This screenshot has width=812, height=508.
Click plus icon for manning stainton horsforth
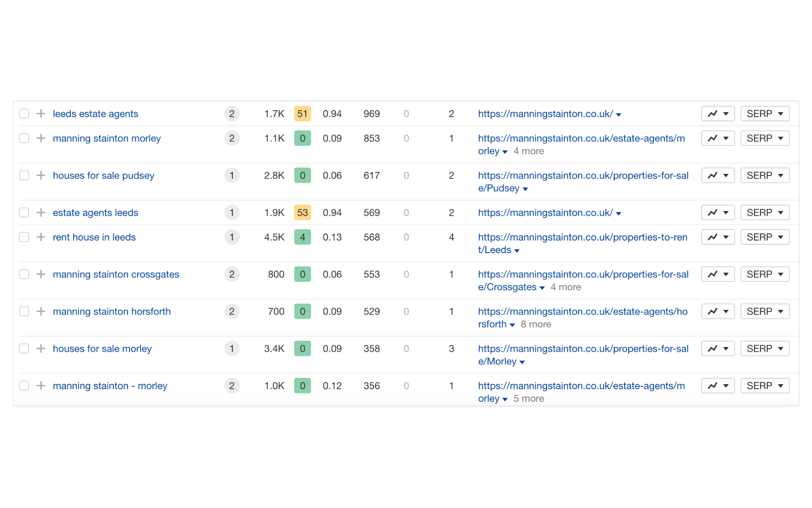[x=41, y=311]
